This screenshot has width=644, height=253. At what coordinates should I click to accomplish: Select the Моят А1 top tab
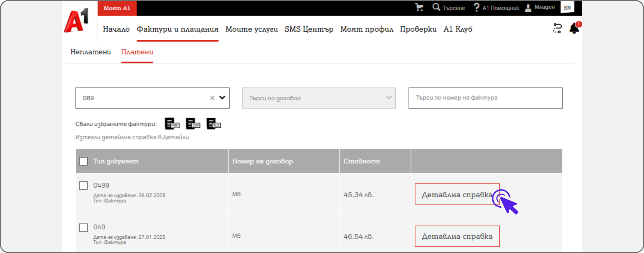coord(117,8)
